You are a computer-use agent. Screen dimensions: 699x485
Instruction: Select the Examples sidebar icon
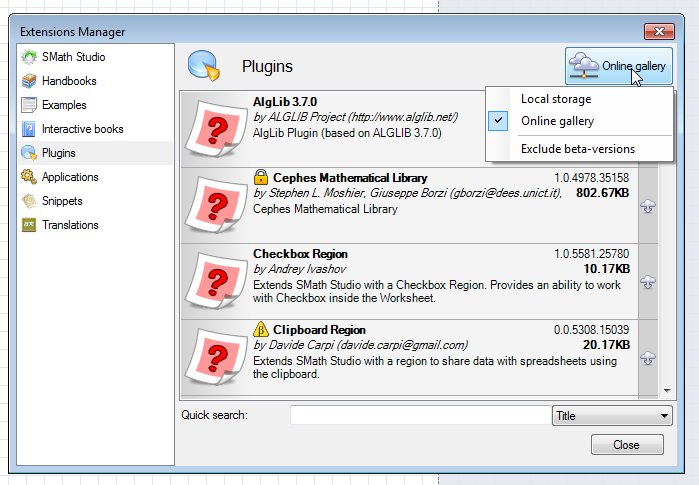pyautogui.click(x=29, y=105)
